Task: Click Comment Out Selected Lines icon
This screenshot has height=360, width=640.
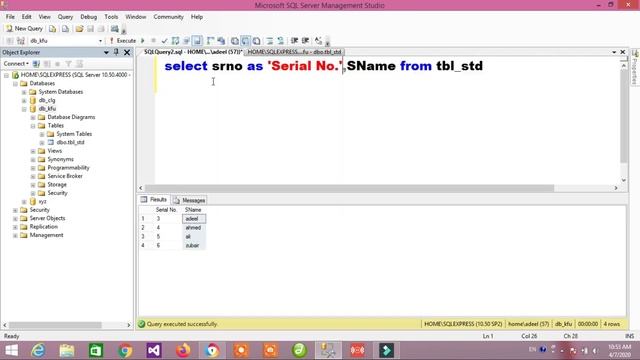Action: coord(270,41)
